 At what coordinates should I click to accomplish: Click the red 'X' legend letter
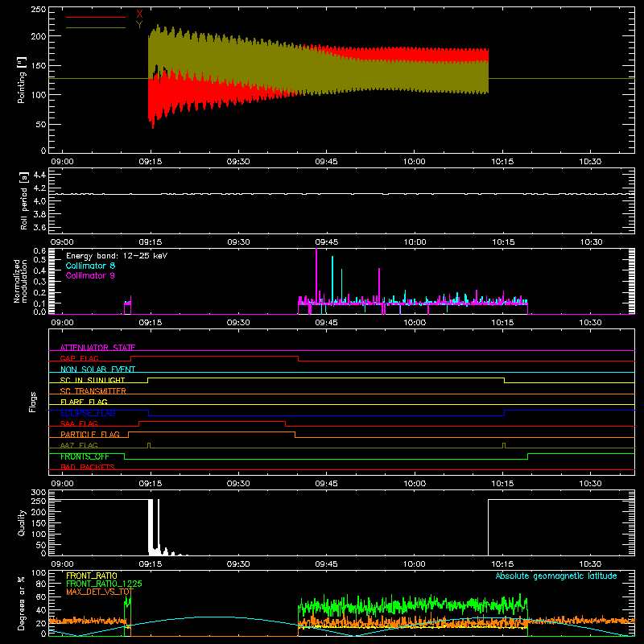tap(139, 14)
